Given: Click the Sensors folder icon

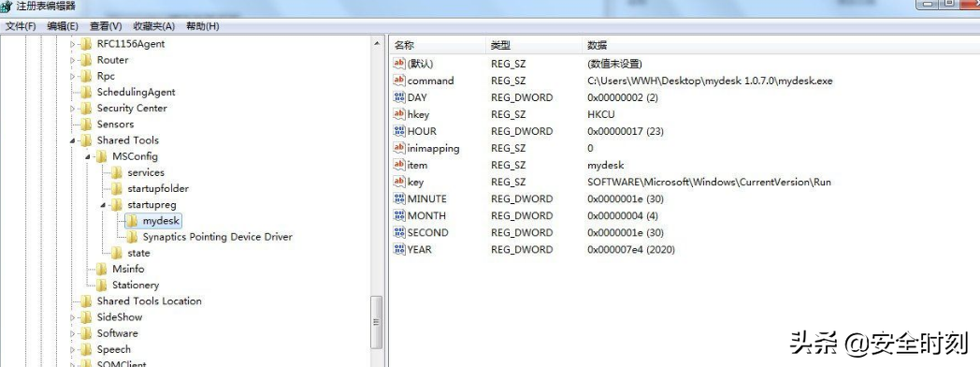Looking at the screenshot, I should [86, 125].
